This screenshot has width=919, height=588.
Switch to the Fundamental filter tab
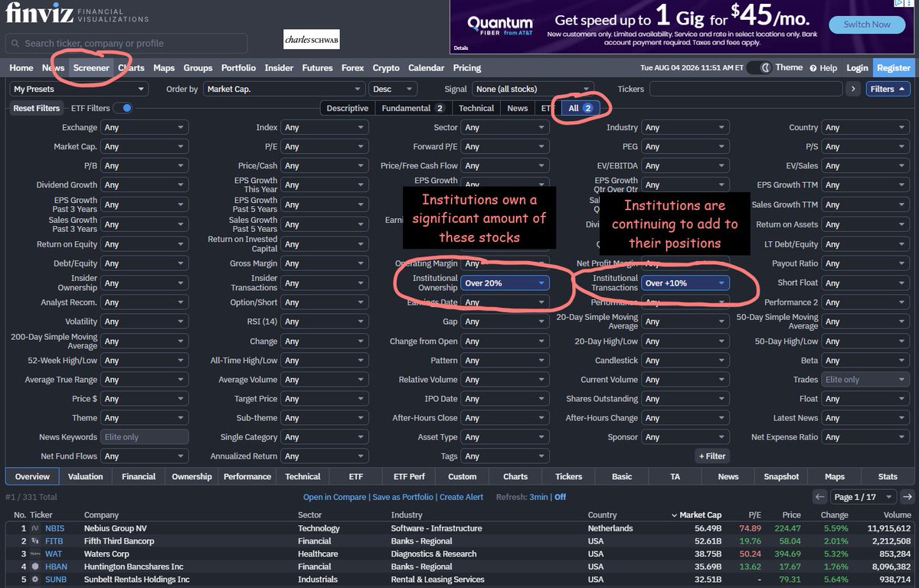point(414,108)
